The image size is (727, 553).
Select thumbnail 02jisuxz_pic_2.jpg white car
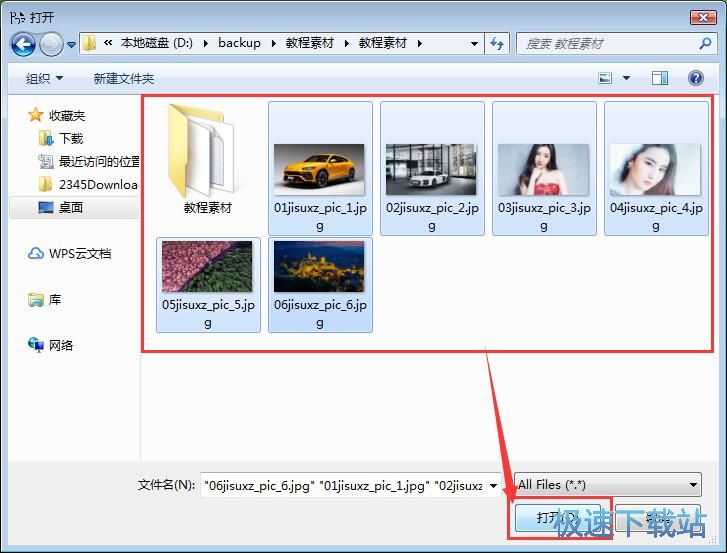coord(432,169)
